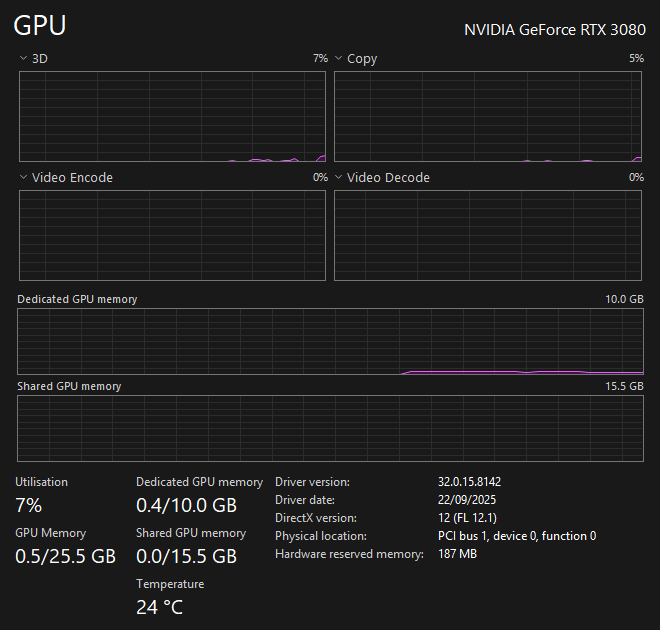
Task: Open the Video Decode engine dropdown
Action: (338, 178)
